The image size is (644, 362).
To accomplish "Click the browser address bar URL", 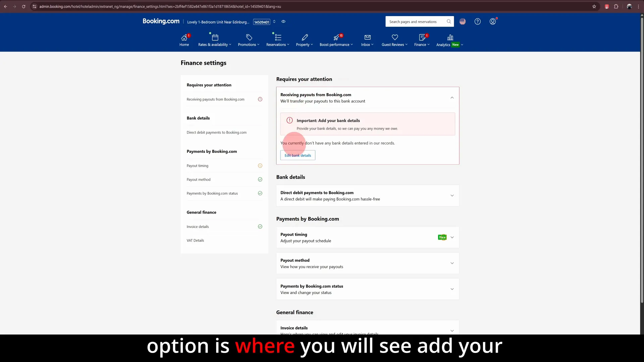I will pyautogui.click(x=160, y=6).
